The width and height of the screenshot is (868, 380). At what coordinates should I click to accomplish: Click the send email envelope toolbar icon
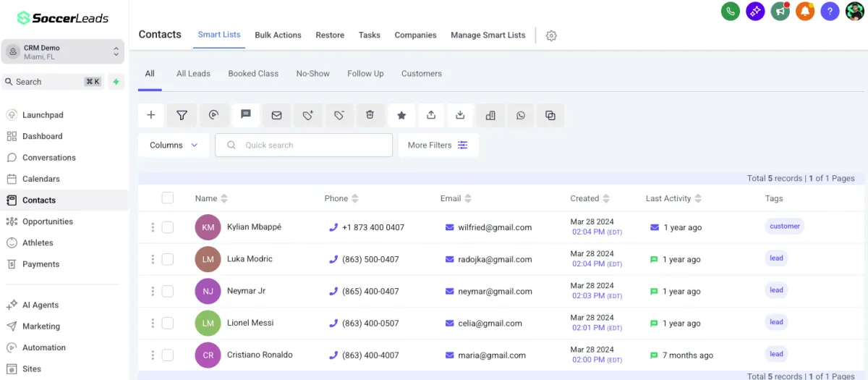click(x=276, y=115)
